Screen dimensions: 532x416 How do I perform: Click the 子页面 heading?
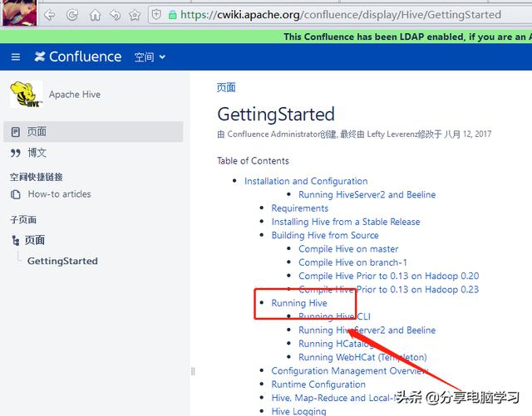[x=23, y=220]
